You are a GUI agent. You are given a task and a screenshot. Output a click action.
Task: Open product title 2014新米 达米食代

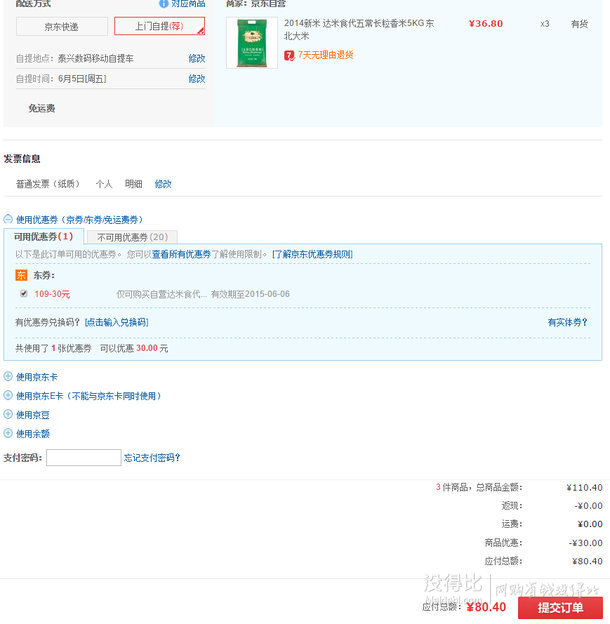coord(359,29)
